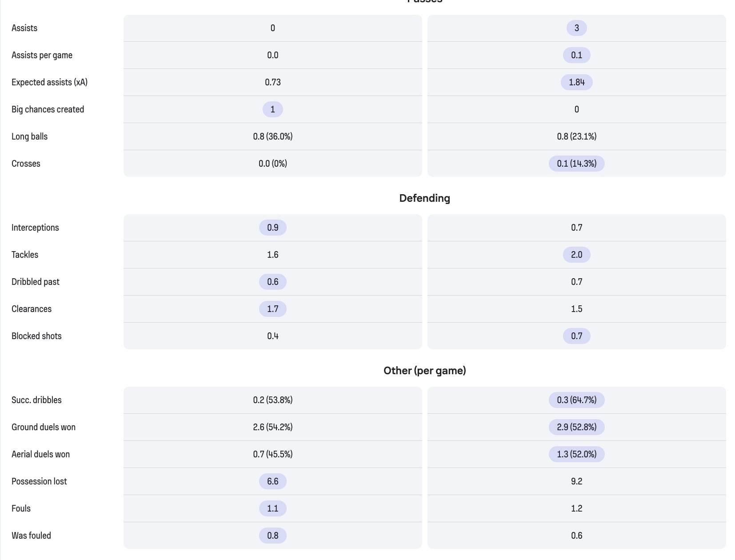Image resolution: width=735 pixels, height=560 pixels.
Task: Click Was fouled highlighted 0.8 value
Action: tap(272, 536)
